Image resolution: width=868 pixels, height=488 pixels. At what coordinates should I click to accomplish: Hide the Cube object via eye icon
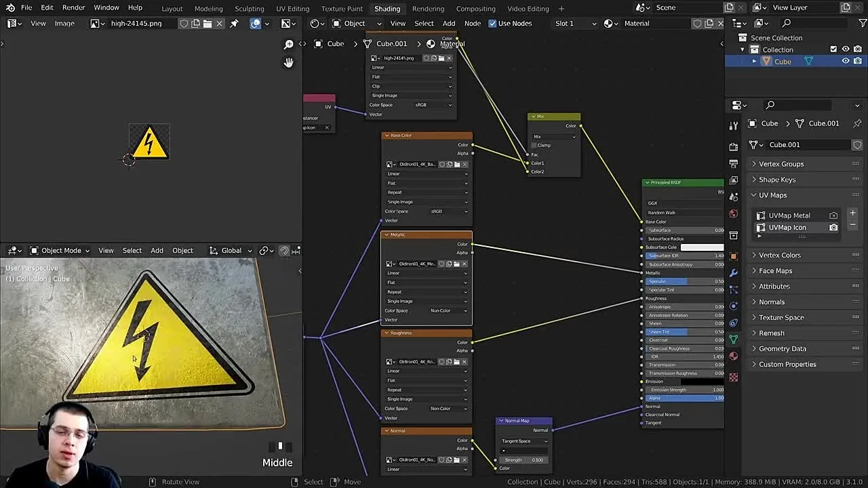(846, 61)
